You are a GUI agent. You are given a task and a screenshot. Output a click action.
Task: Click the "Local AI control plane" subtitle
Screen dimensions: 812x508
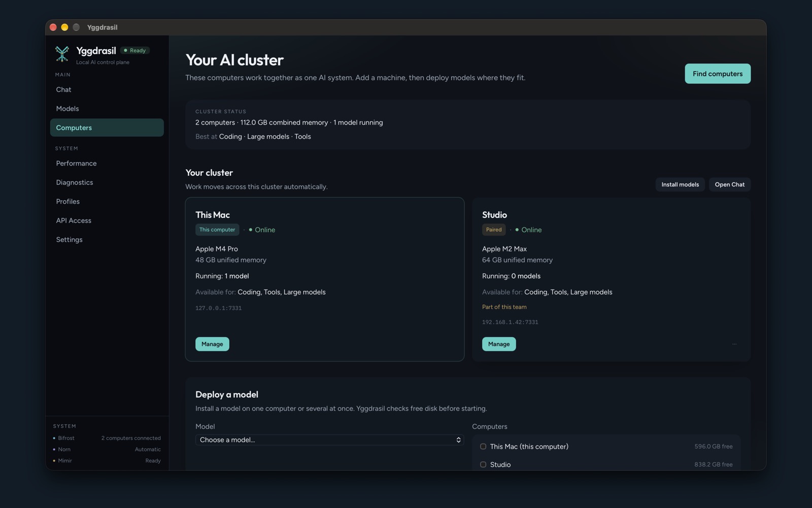103,62
